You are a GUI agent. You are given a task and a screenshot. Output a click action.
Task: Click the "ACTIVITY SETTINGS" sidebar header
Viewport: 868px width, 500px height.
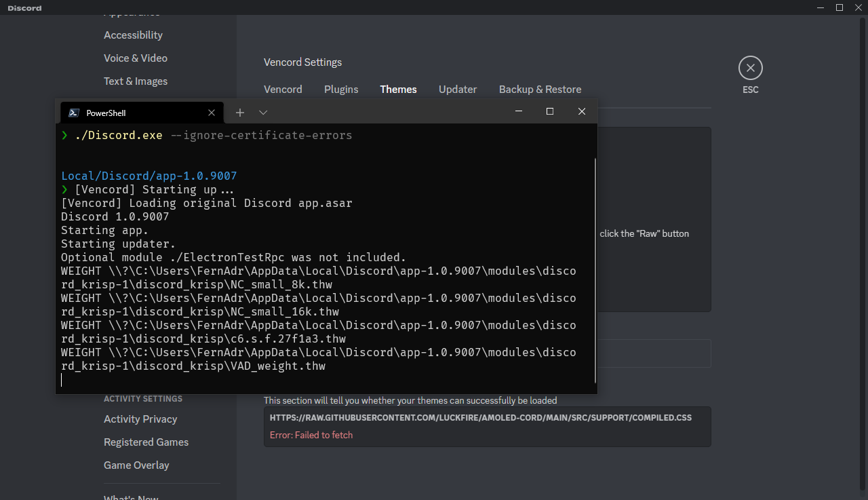click(143, 399)
